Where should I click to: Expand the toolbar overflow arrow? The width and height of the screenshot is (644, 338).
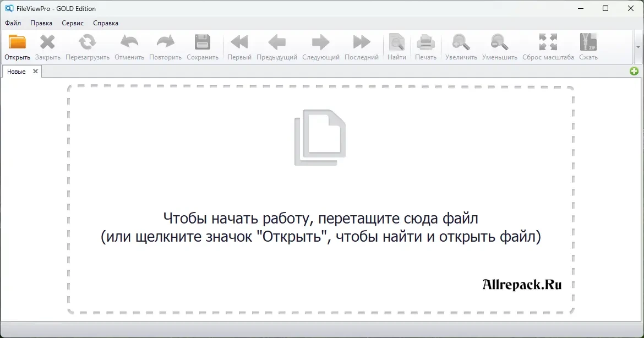[x=638, y=47]
